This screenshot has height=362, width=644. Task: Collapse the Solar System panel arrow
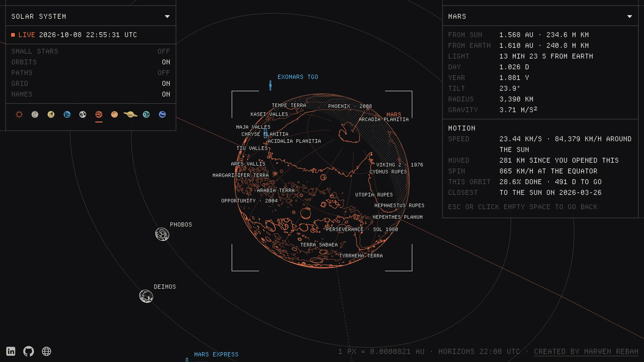pyautogui.click(x=167, y=17)
